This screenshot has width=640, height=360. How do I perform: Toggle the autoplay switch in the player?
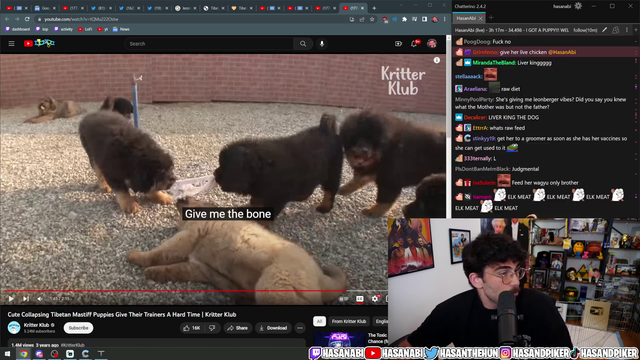click(344, 299)
